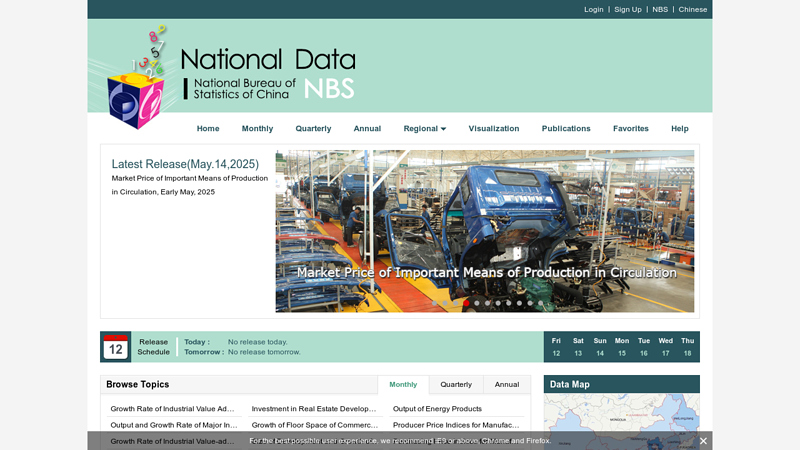This screenshot has width=800, height=450.
Task: Select Fri 12 in the schedule calendar
Action: click(x=556, y=347)
